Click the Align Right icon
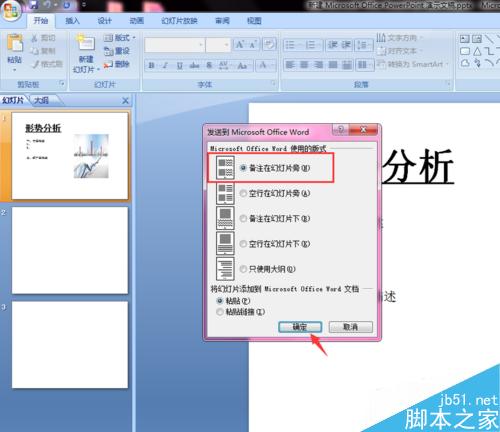500x432 pixels. coord(318,64)
